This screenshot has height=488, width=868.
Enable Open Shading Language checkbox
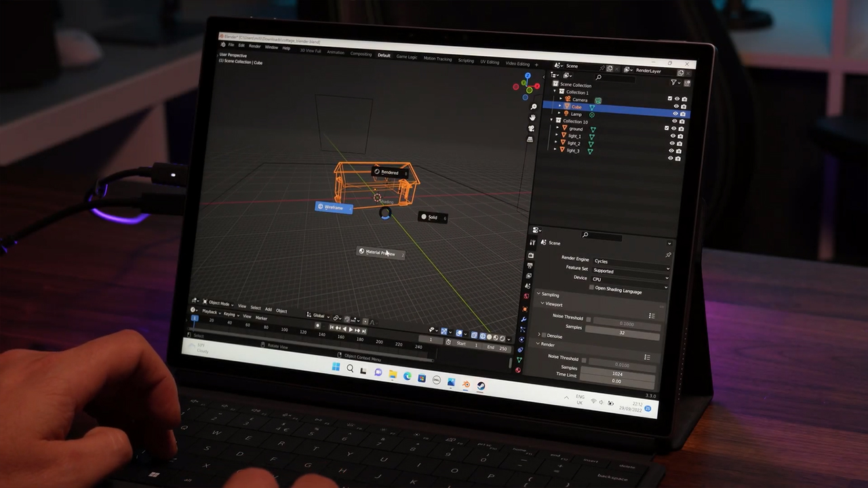[591, 287]
